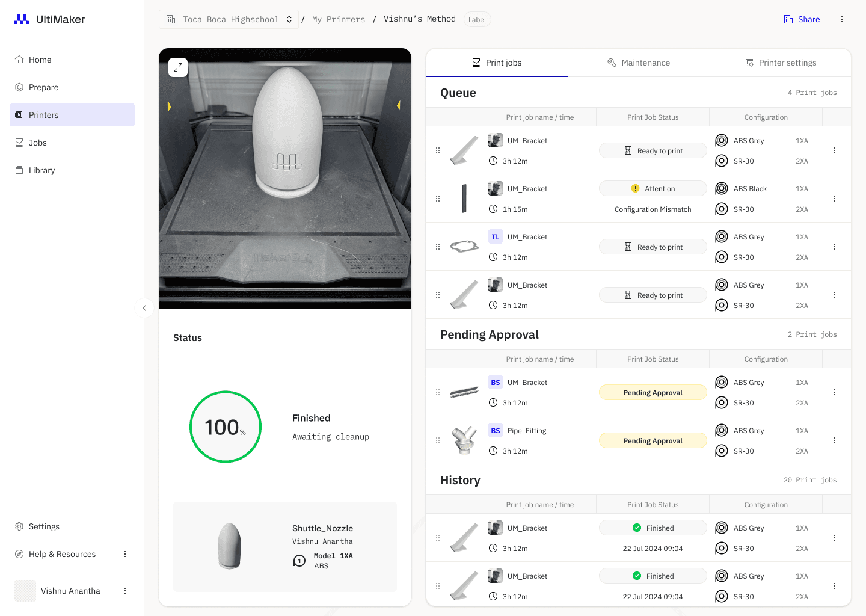Image resolution: width=866 pixels, height=616 pixels.
Task: Open options for Attention job row
Action: click(835, 199)
